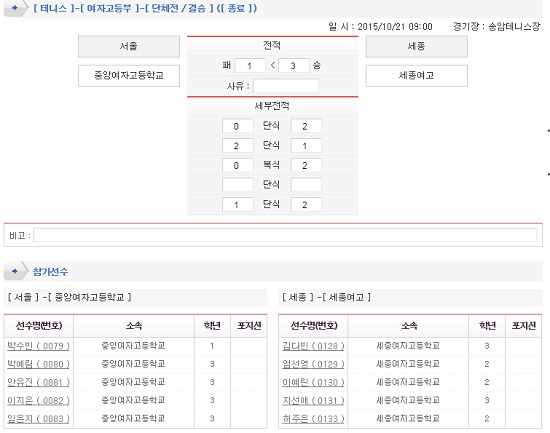Click the 비고 remarks input field
The width and height of the screenshot is (550, 433).
pos(285,235)
